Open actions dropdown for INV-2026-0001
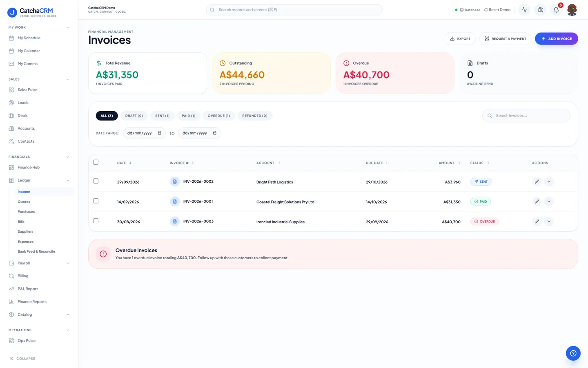 [x=549, y=202]
